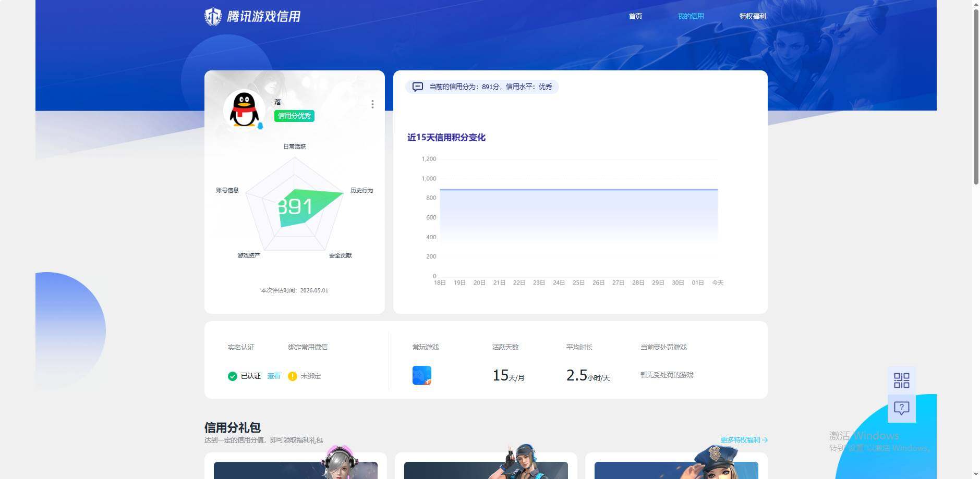
Task: Open the 首页 navigation tab
Action: [x=635, y=16]
